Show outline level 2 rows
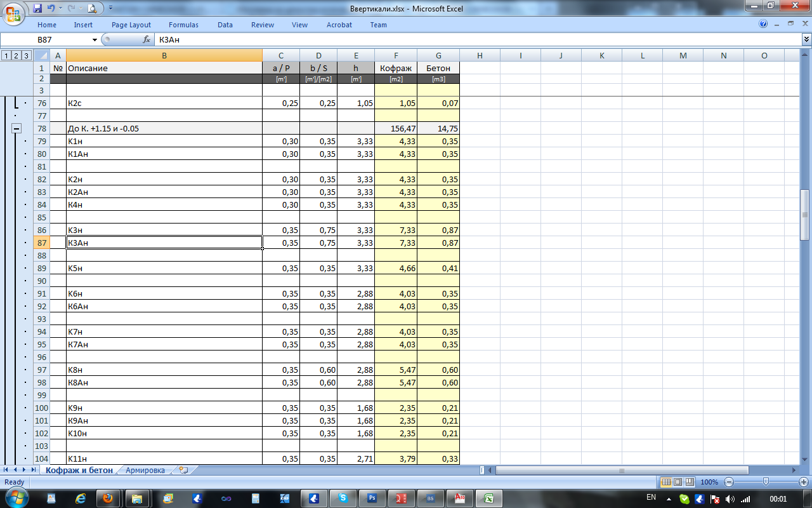 pyautogui.click(x=16, y=56)
